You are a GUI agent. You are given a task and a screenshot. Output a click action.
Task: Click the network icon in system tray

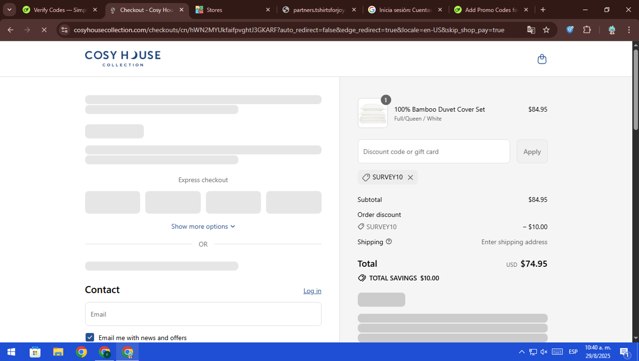click(x=533, y=352)
